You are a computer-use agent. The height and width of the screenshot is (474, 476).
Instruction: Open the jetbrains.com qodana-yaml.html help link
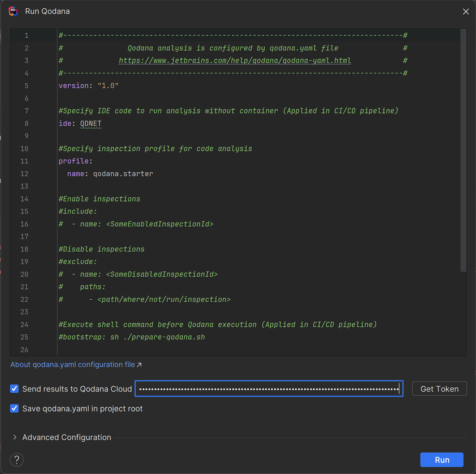point(235,61)
